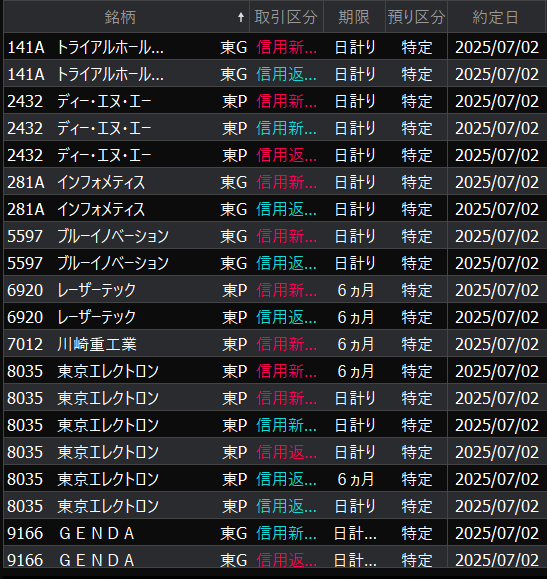Click the green 信用返 cell for 281A インフォメティス

pyautogui.click(x=286, y=209)
